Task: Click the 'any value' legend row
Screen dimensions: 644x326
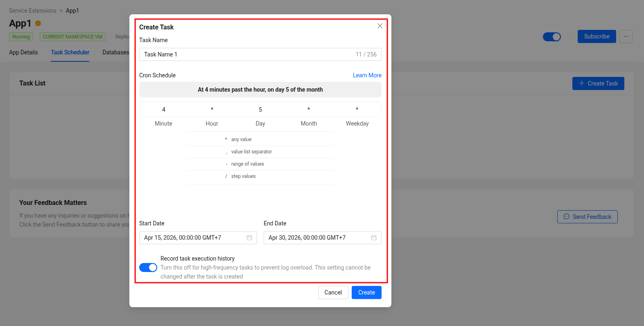Action: click(x=260, y=139)
